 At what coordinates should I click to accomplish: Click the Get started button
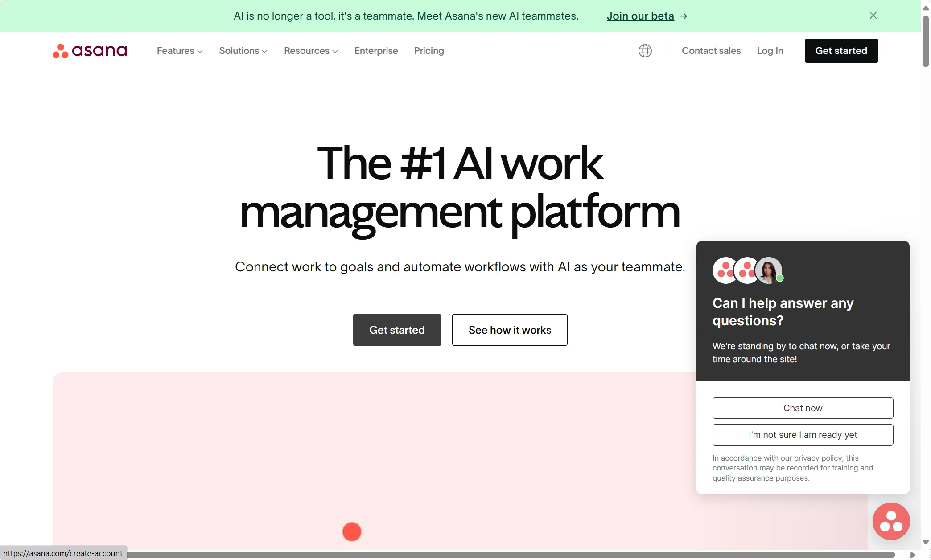click(397, 330)
